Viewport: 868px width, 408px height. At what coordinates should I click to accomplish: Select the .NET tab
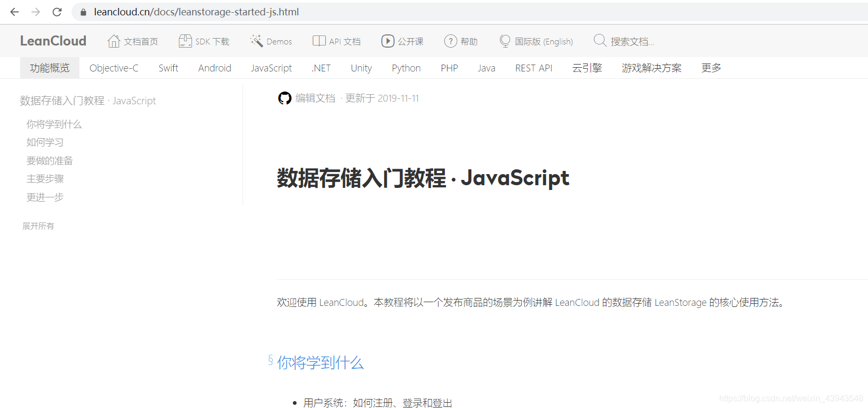coord(321,68)
